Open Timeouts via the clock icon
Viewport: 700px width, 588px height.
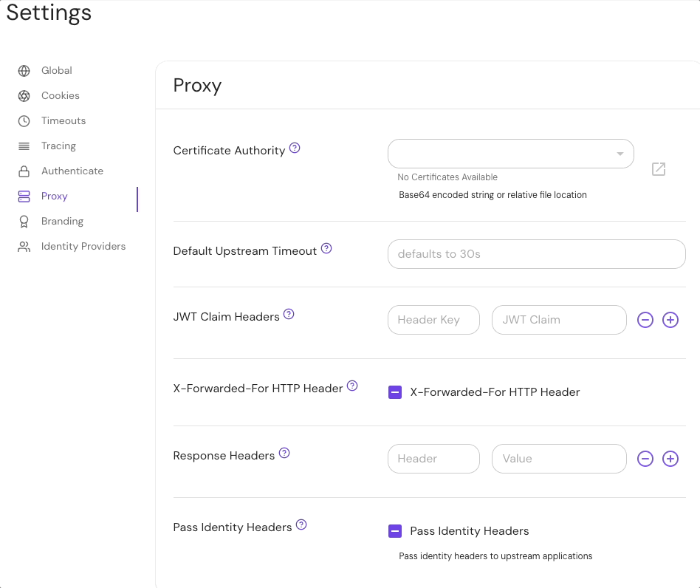click(23, 120)
